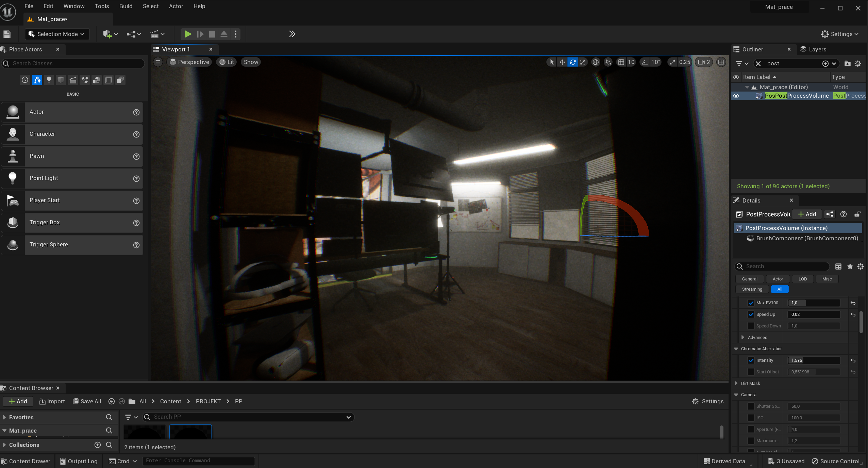This screenshot has width=868, height=468.
Task: Click the save level floppy icon
Action: tap(7, 34)
